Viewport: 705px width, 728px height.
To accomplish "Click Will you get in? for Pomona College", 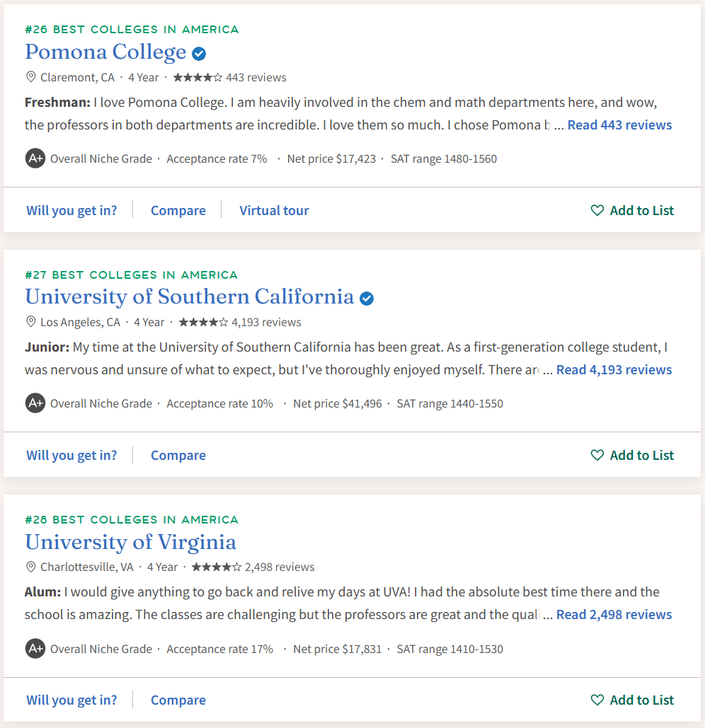I will point(71,210).
